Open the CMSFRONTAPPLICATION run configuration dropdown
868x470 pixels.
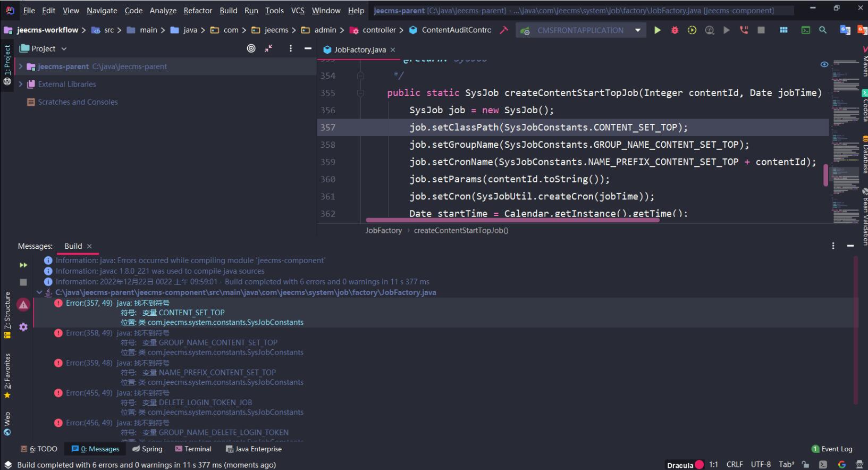(637, 30)
